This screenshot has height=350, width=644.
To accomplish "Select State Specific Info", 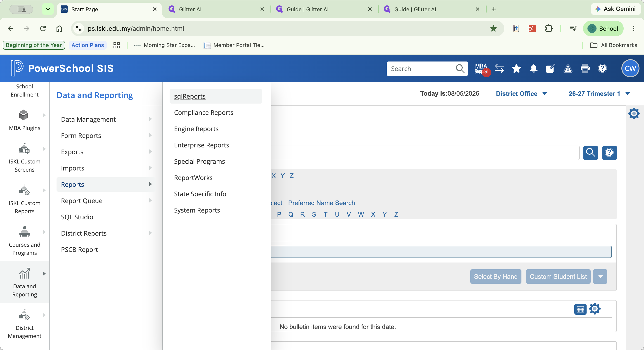I will (200, 194).
